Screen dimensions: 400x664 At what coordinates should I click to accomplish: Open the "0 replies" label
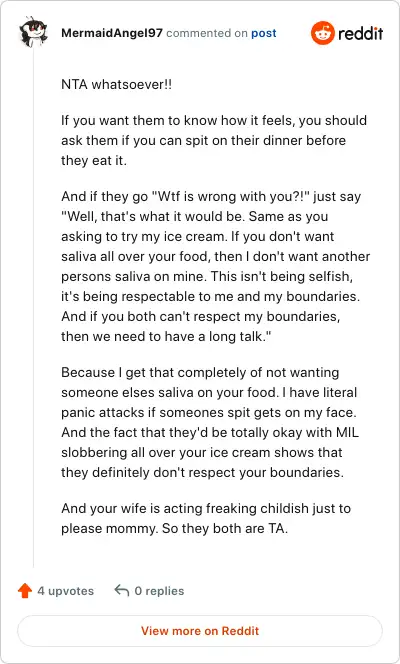(159, 591)
